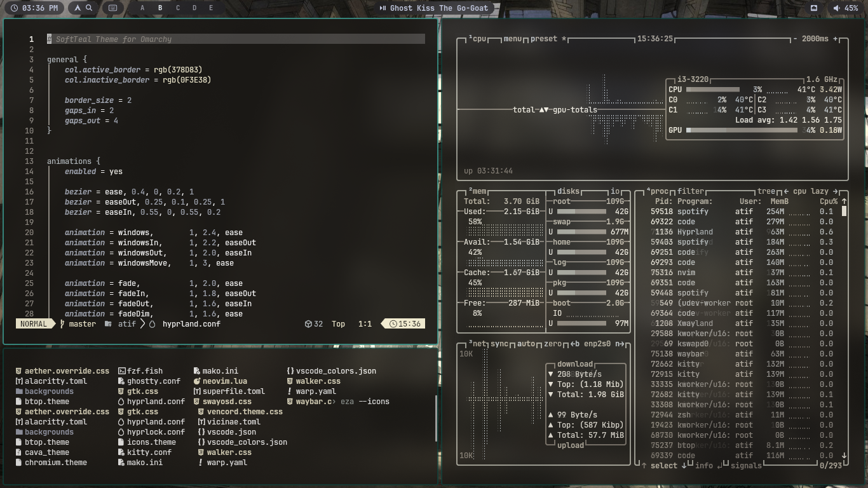Click the file icon of chromium.theme
The height and width of the screenshot is (488, 868).
tap(19, 463)
